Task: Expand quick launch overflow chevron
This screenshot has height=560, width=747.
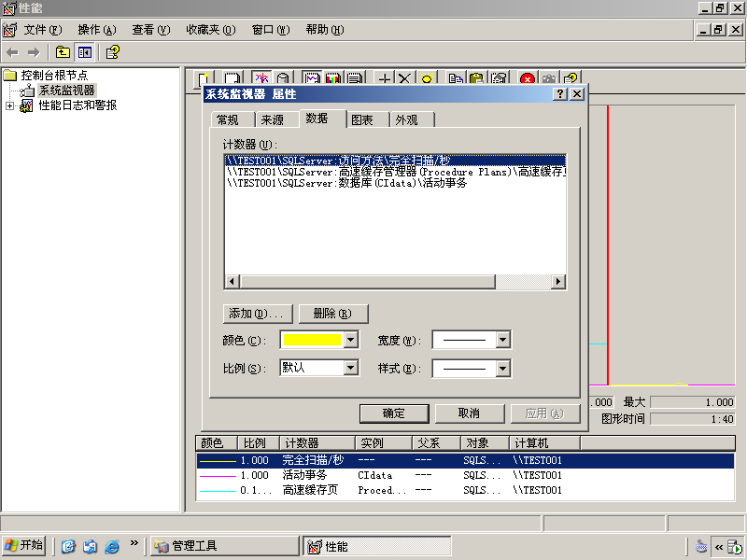Action: coord(134,542)
